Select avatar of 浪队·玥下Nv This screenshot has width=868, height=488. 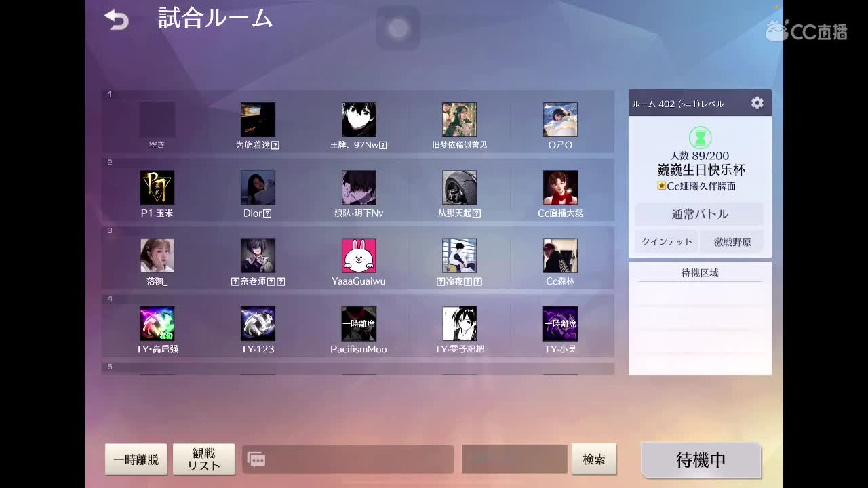coord(359,188)
